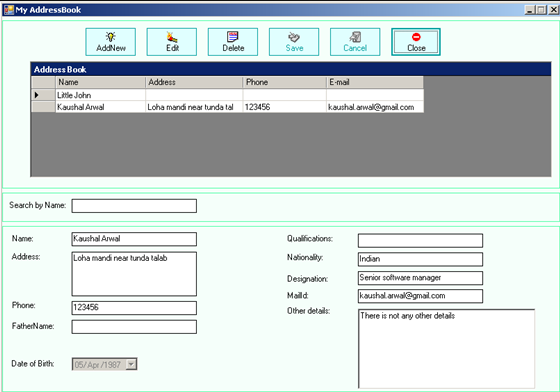Minimize the My AddressBook window
The width and height of the screenshot is (560, 392).
[530, 10]
